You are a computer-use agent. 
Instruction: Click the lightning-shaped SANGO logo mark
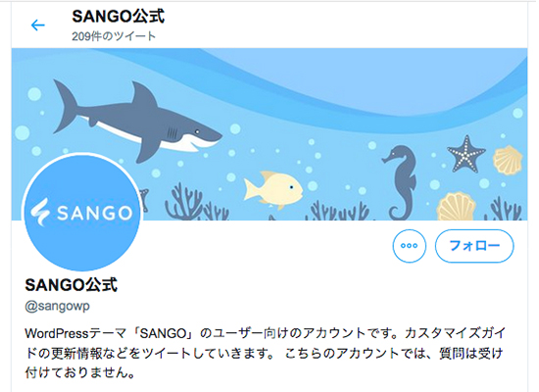(x=40, y=212)
